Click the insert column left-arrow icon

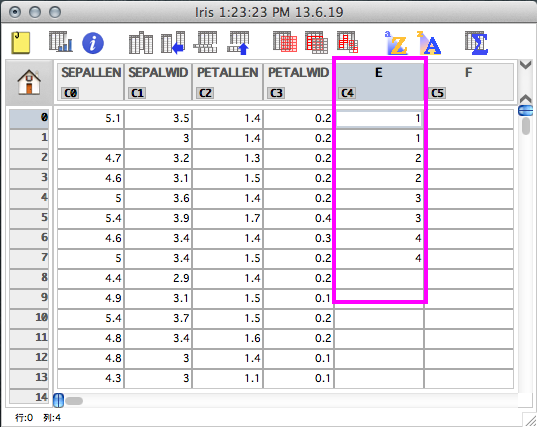pyautogui.click(x=173, y=43)
